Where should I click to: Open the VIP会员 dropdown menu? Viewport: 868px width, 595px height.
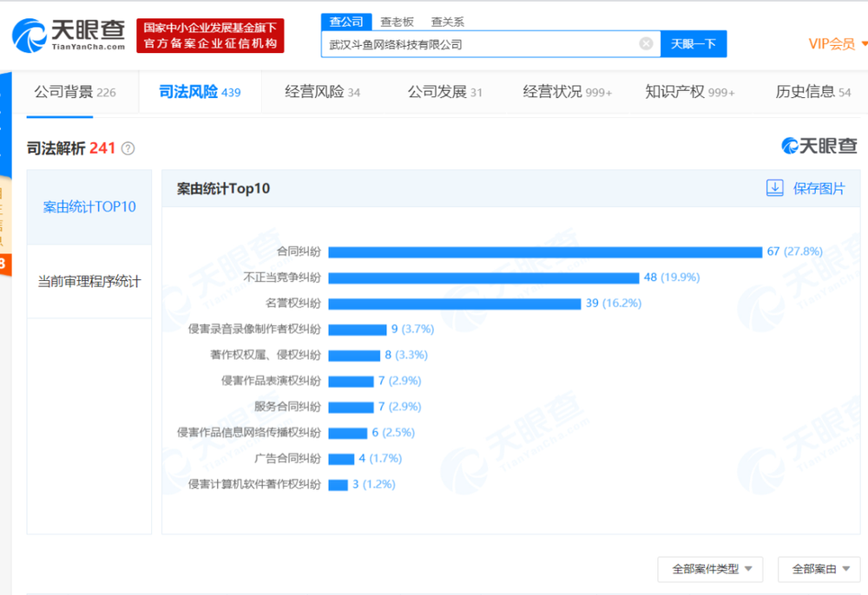(x=837, y=44)
